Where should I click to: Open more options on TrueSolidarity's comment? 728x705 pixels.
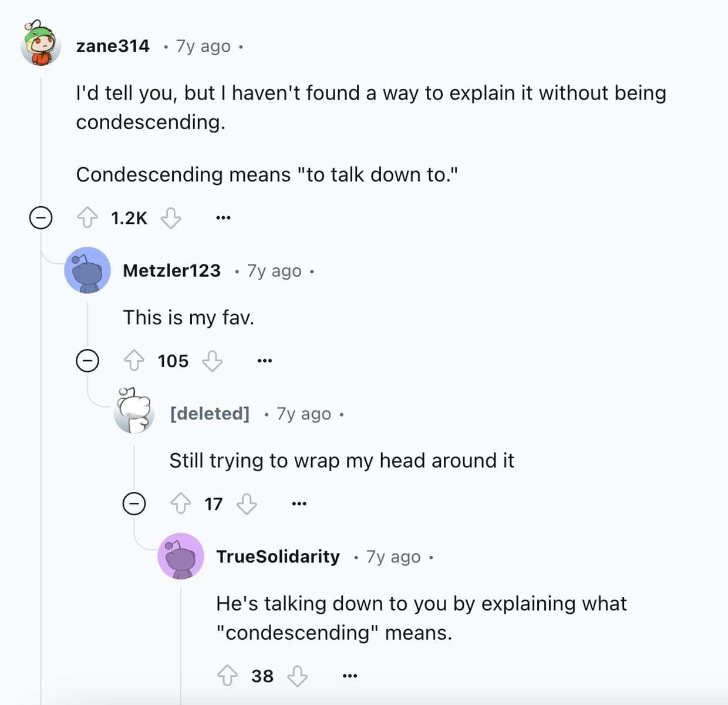(x=349, y=676)
